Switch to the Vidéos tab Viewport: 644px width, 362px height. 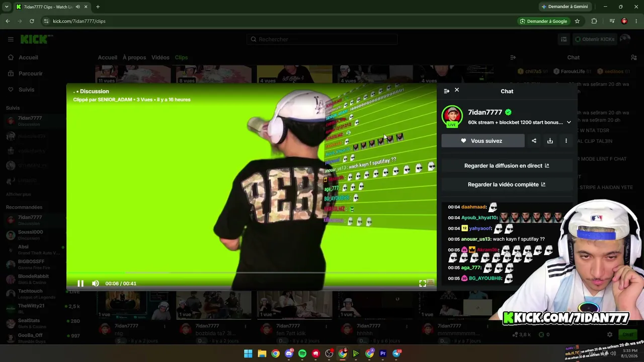(x=160, y=57)
